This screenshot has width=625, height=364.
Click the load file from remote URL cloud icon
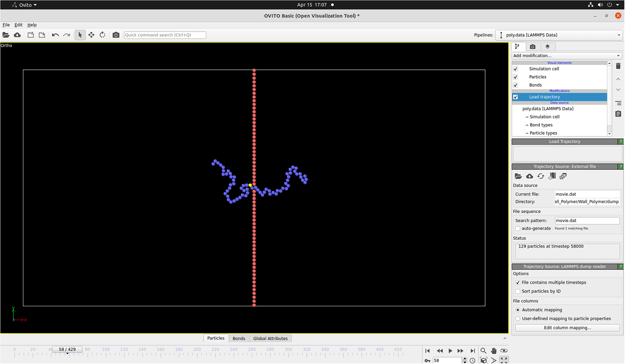pyautogui.click(x=17, y=35)
